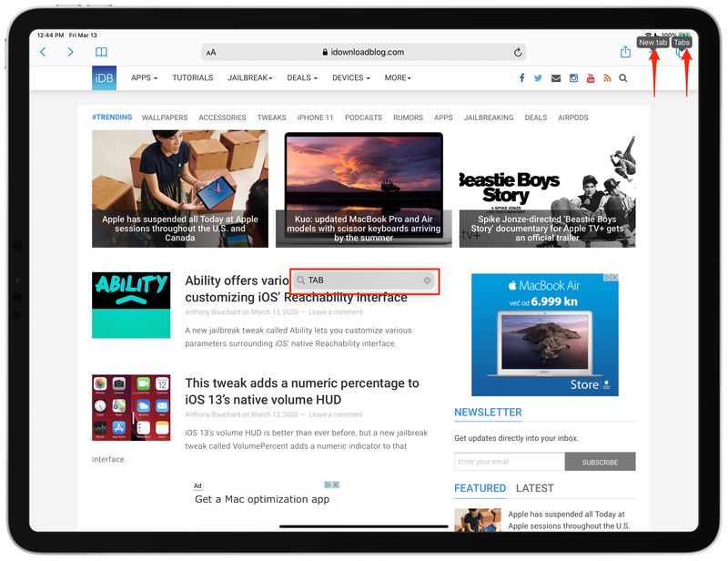The width and height of the screenshot is (728, 561).
Task: Open the Kuo MacBook scissor keyboards story card
Action: pos(363,189)
